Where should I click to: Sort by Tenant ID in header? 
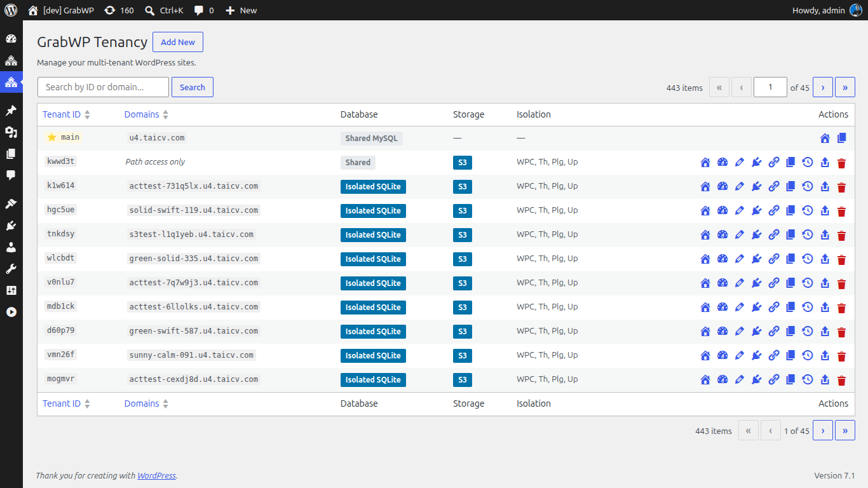click(67, 114)
